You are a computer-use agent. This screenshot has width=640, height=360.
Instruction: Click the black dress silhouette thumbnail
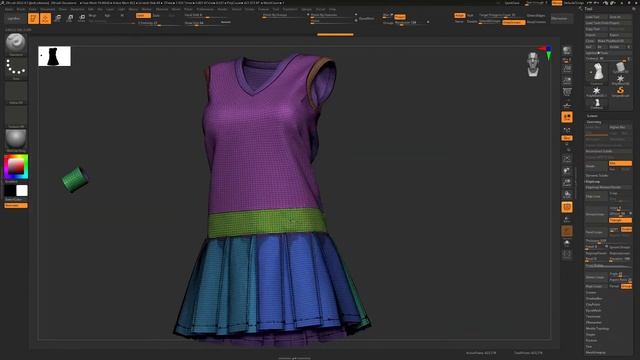point(54,56)
